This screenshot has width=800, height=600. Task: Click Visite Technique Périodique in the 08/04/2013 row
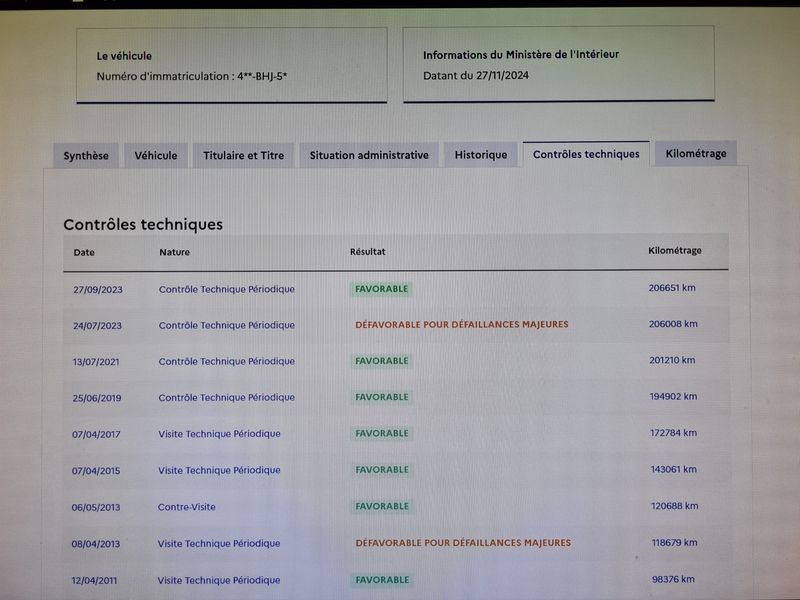coord(219,544)
